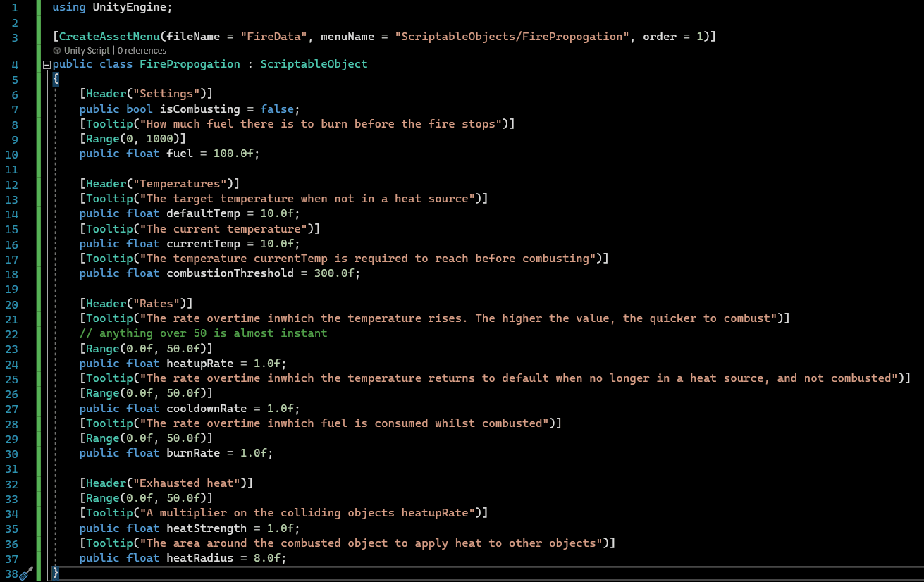Click the 'false' keyword on line 7
This screenshot has width=924, height=582.
coord(277,109)
